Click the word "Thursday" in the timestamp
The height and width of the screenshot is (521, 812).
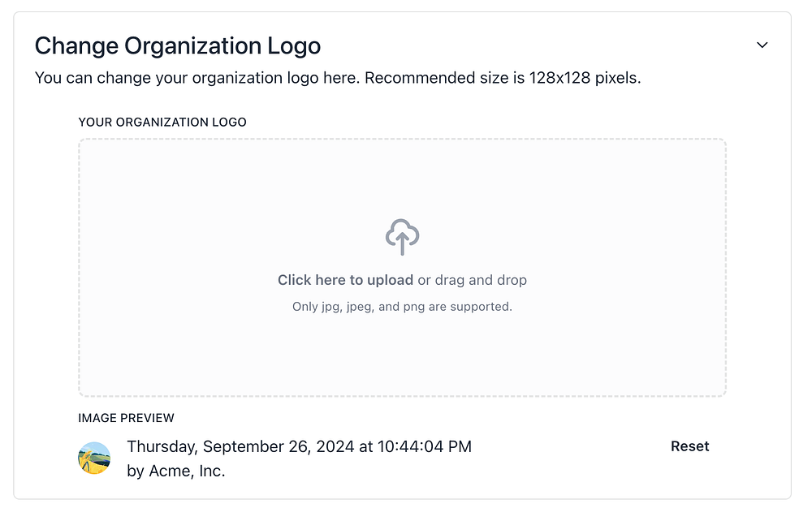click(161, 446)
